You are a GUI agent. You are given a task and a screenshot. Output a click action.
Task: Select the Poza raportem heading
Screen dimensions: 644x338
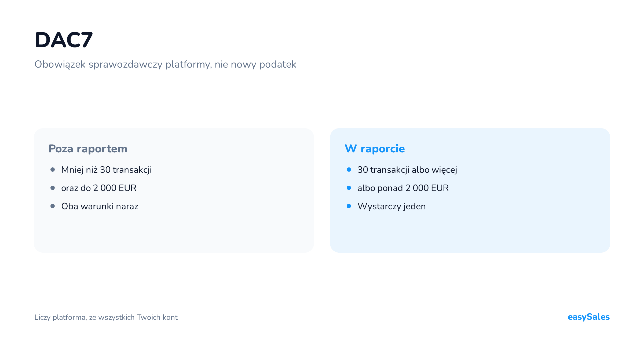point(88,149)
